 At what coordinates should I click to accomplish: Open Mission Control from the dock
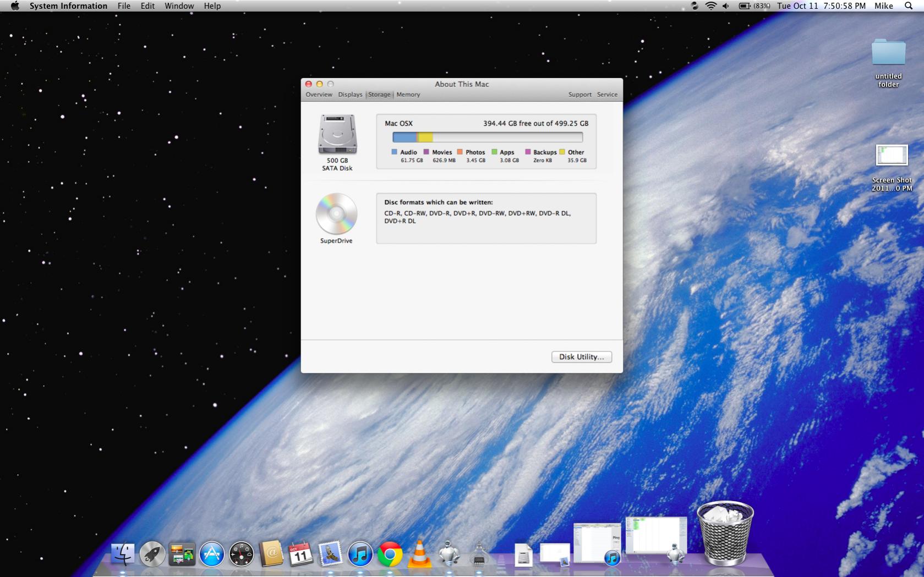(182, 554)
